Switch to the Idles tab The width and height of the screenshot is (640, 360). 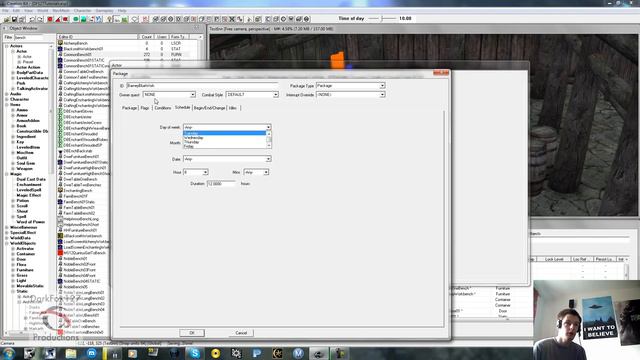point(233,108)
